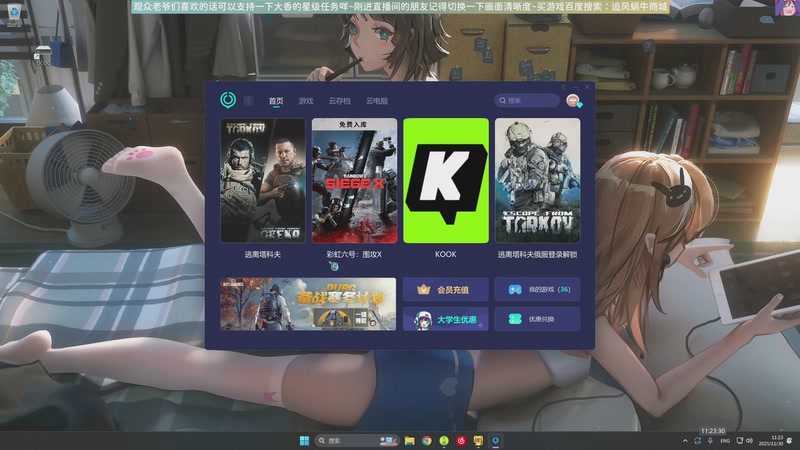Open the green ball app on the taskbar
The width and height of the screenshot is (800, 450).
click(444, 440)
